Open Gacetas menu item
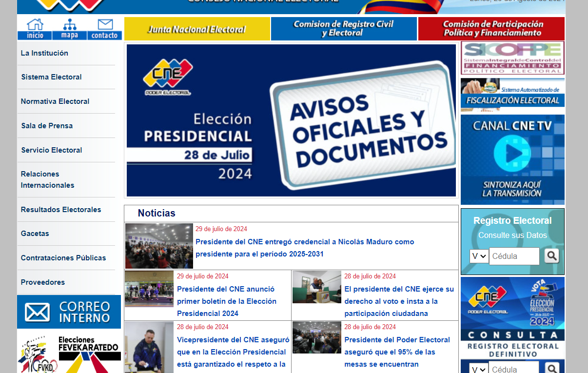Screen dimensions: 588x373 pos(35,234)
